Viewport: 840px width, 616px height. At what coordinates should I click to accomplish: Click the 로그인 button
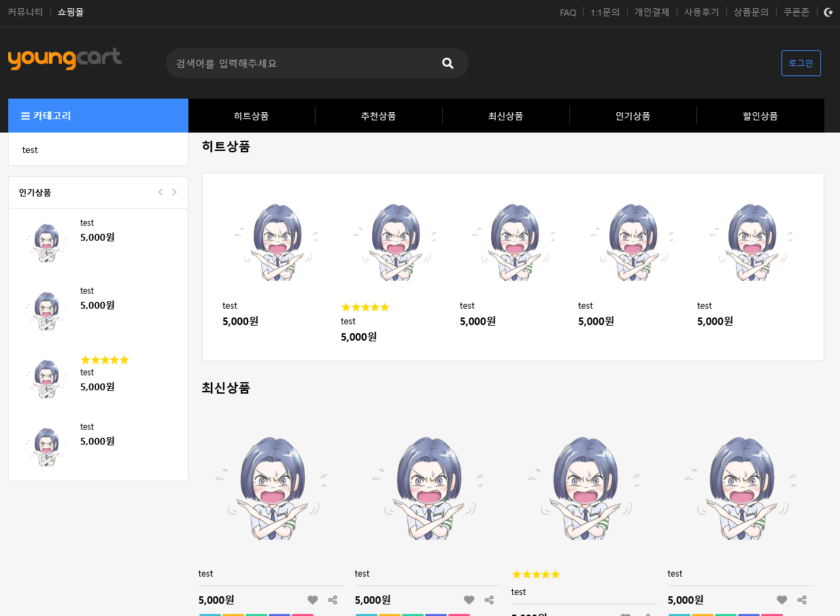[801, 63]
